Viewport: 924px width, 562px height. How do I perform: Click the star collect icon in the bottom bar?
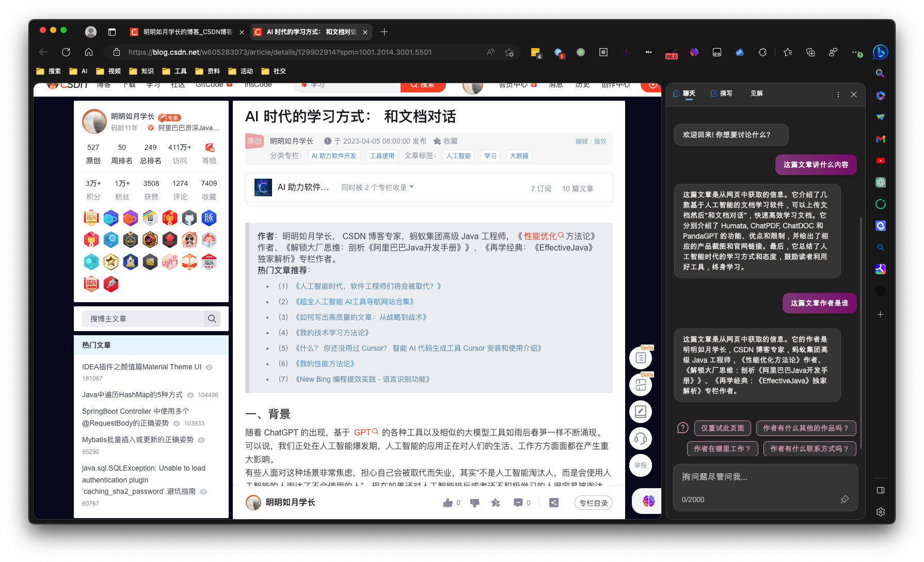[x=496, y=503]
